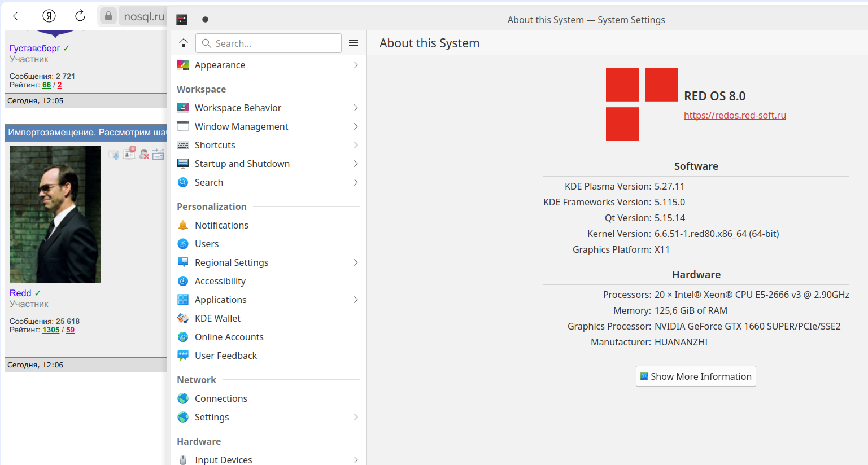This screenshot has height=465, width=868.
Task: Expand the Workspace Behavior chevron
Action: 356,108
